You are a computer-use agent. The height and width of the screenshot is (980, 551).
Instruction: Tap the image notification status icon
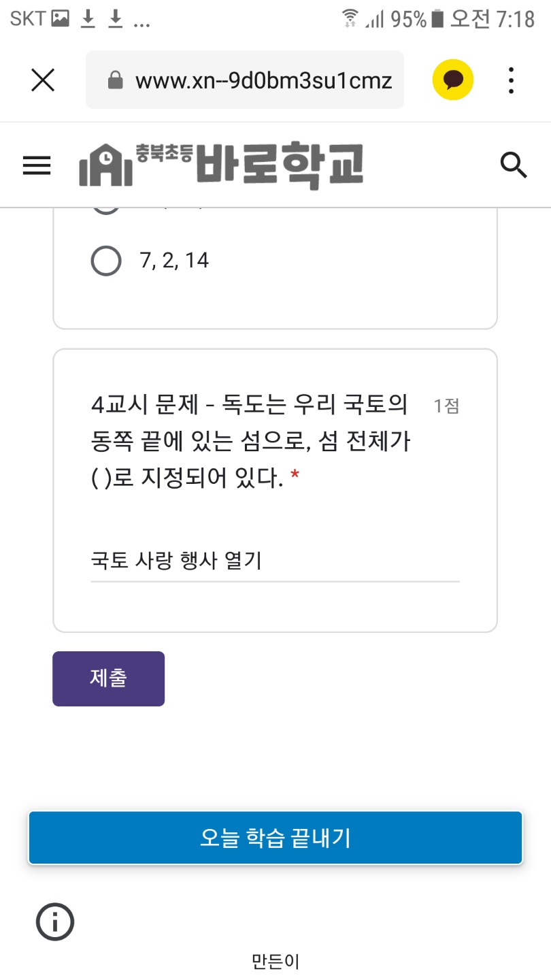click(61, 19)
